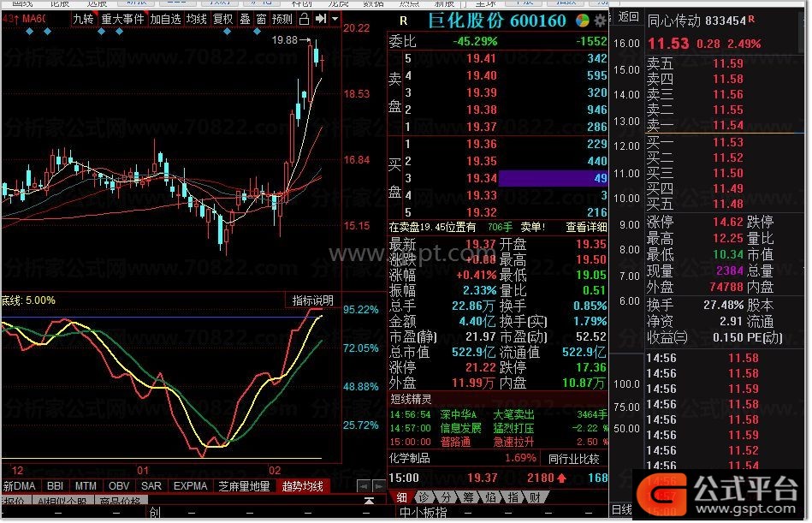The image size is (812, 523).
Task: Select the 筹 chips tab
Action: tap(468, 497)
